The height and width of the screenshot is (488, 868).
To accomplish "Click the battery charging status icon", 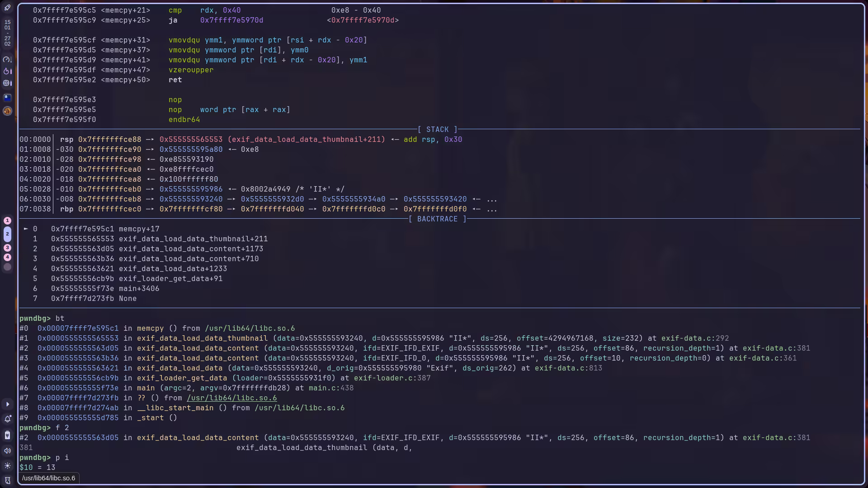I will pos(7,435).
